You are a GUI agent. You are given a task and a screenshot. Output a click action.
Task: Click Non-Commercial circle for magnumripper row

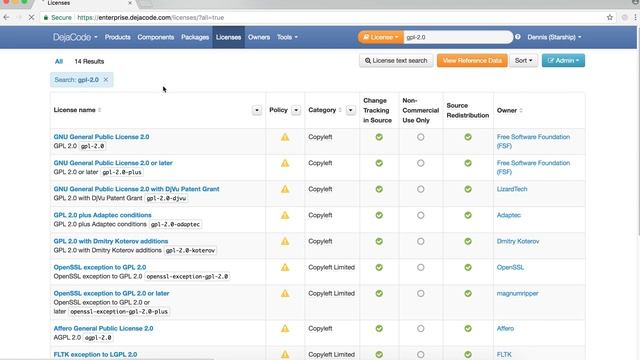click(x=420, y=294)
